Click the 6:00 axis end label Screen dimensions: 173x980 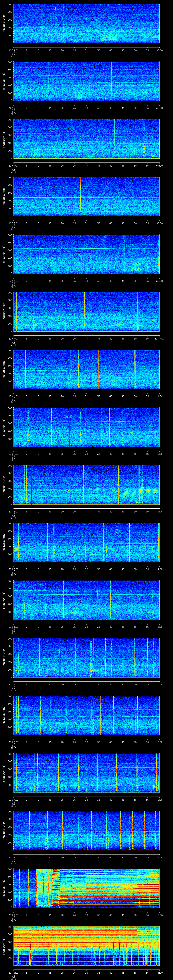(160, 684)
